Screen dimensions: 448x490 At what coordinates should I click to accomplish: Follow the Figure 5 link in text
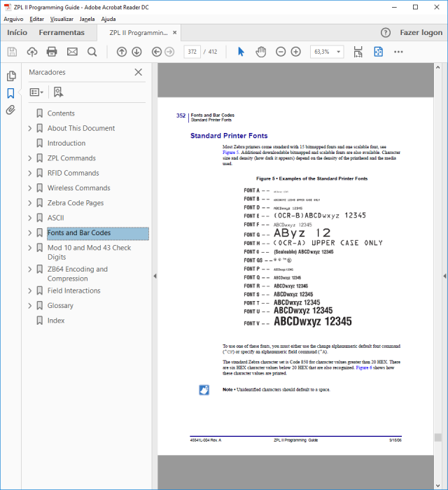231,153
